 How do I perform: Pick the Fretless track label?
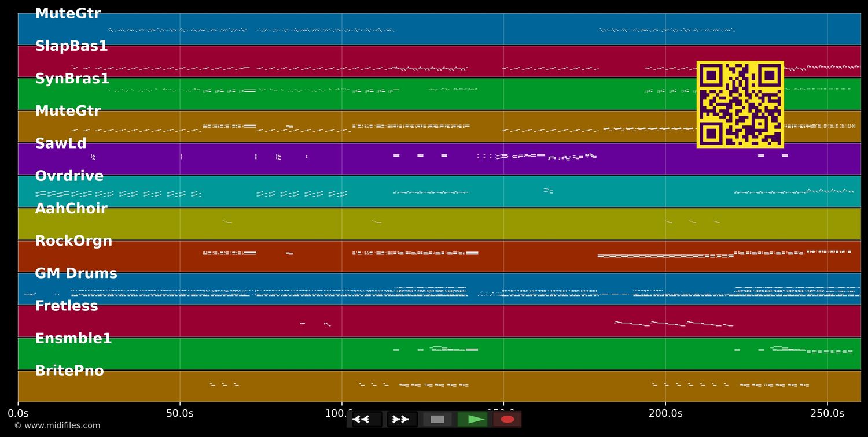(67, 306)
